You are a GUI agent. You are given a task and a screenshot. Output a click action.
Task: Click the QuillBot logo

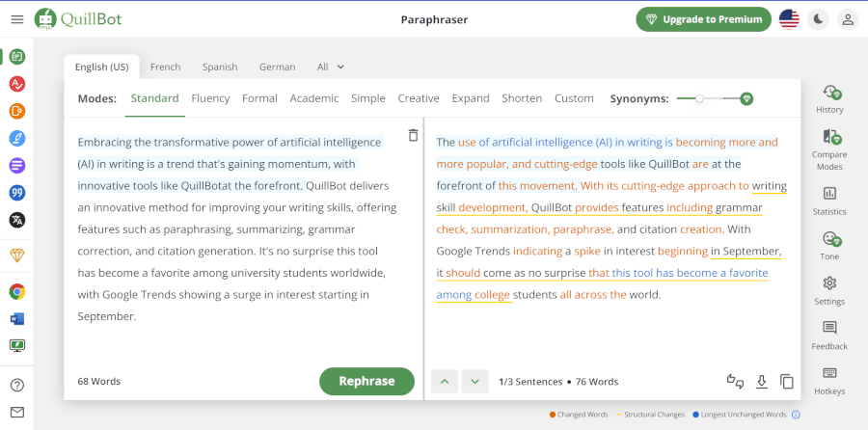coord(78,19)
